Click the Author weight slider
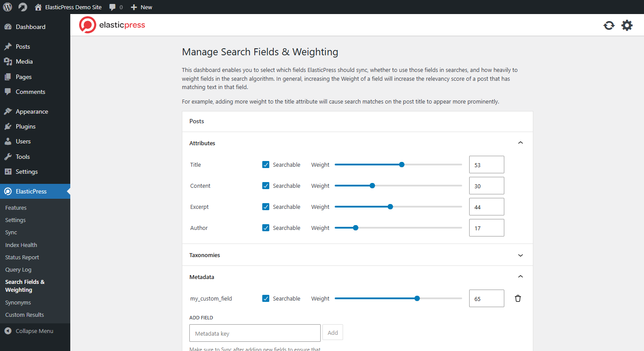Screen dimensions: 644x351 [398, 228]
